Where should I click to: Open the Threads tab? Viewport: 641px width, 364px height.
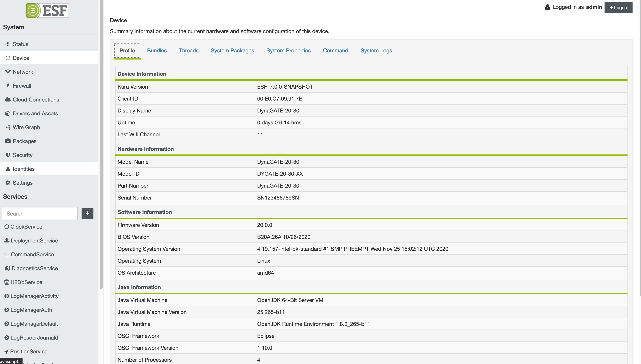click(189, 50)
